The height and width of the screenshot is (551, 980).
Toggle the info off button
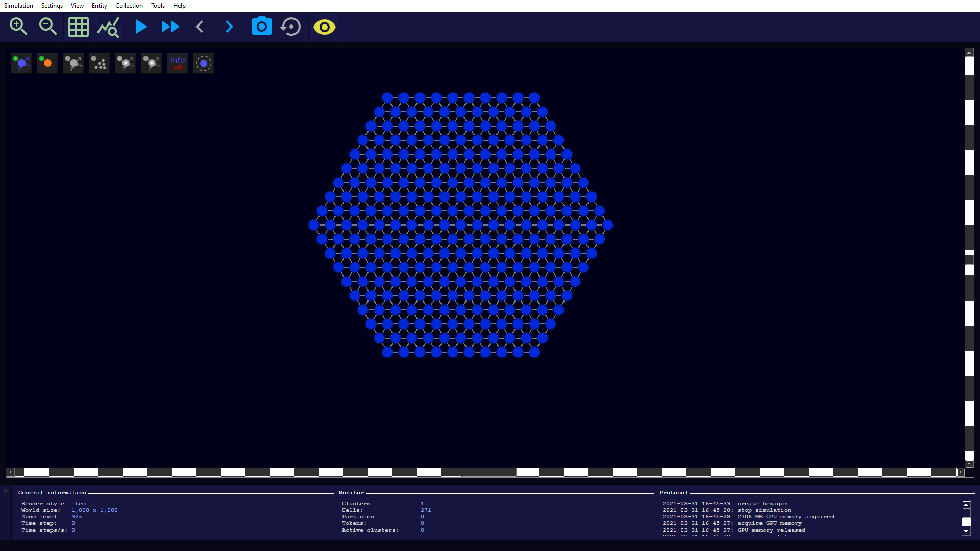pos(177,63)
